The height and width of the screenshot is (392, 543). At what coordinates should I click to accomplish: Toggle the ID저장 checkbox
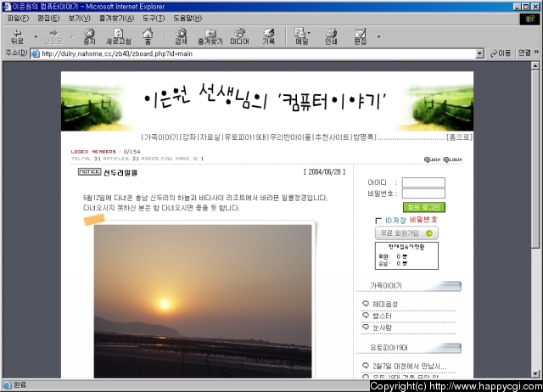pos(378,221)
